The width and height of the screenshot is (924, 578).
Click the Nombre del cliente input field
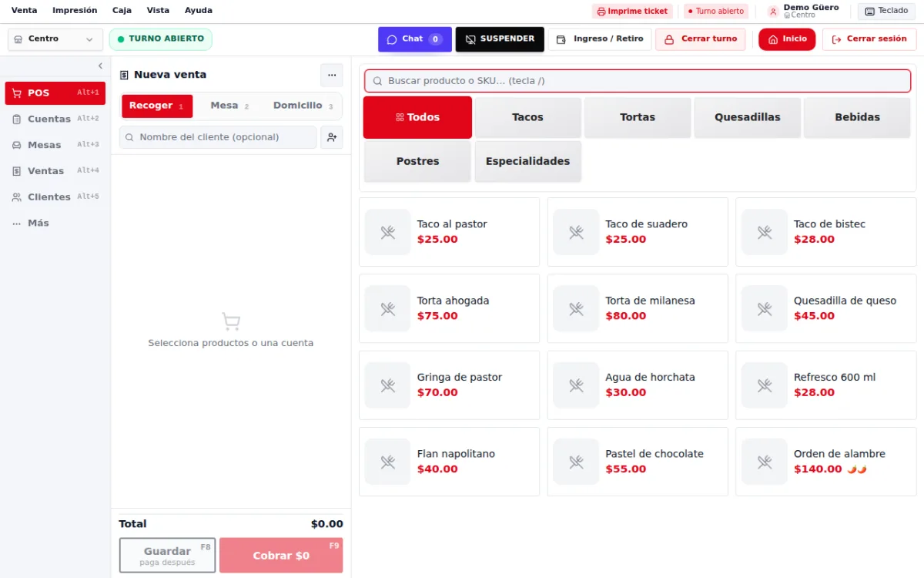pos(218,137)
